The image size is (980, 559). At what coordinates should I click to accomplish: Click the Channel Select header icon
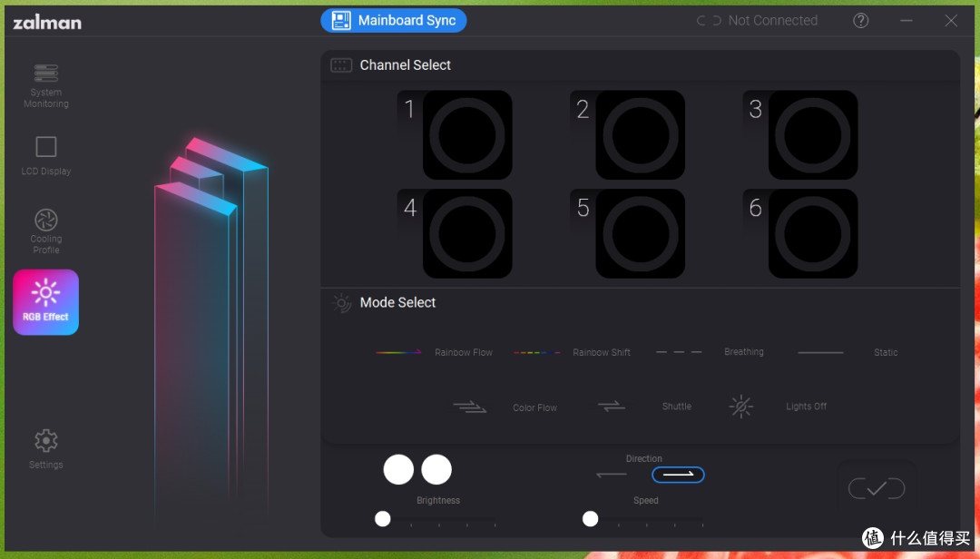(341, 65)
